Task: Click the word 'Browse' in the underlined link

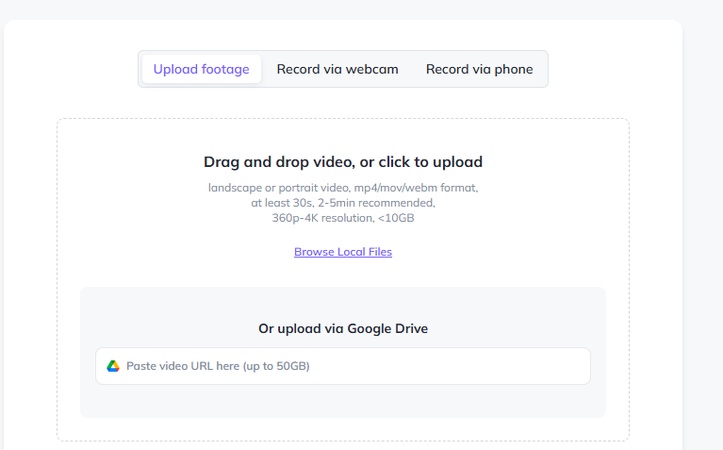Action: (312, 252)
